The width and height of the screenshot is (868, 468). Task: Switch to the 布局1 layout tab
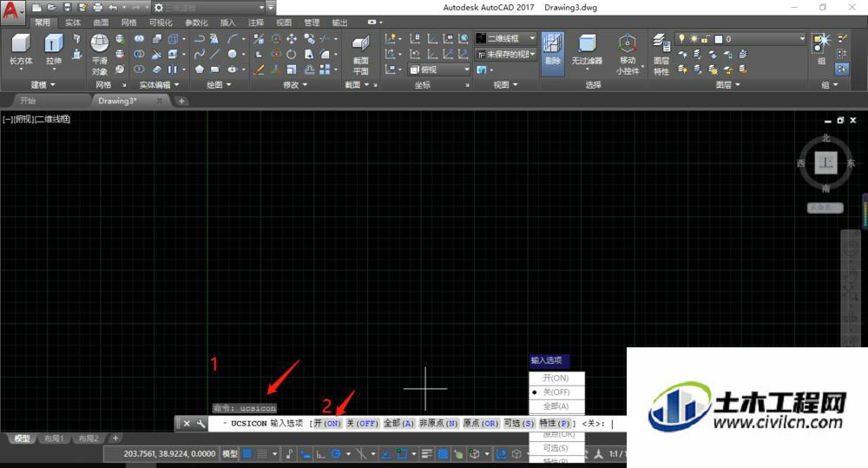point(54,438)
